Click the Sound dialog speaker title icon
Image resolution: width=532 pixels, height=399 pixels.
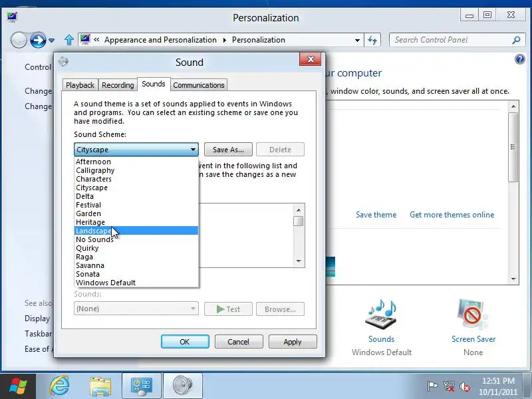[63, 61]
